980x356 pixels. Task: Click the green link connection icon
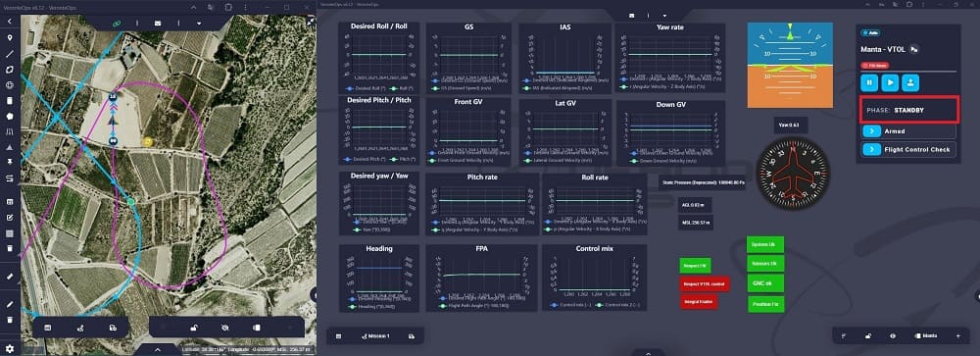(116, 24)
